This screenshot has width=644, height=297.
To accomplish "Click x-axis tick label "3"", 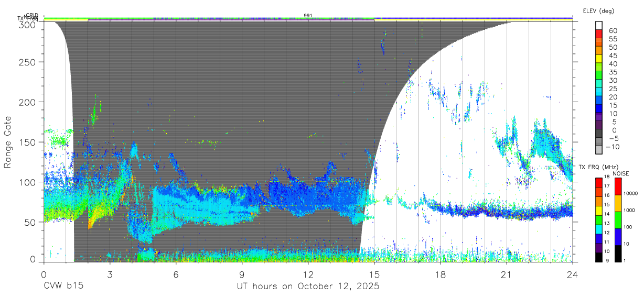I will point(110,274).
